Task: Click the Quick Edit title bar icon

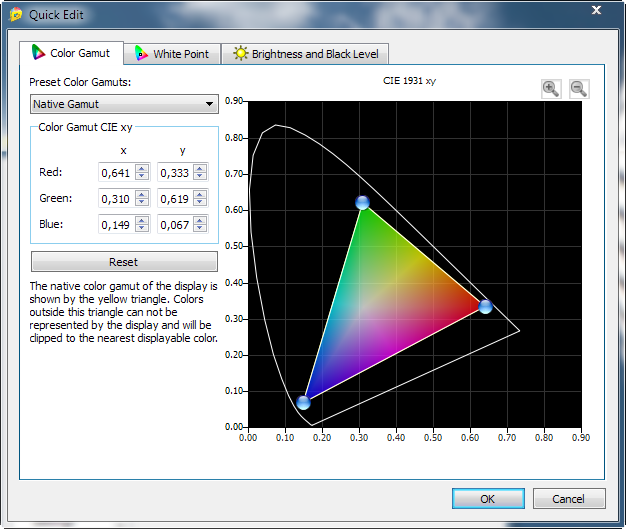Action: click(x=14, y=12)
